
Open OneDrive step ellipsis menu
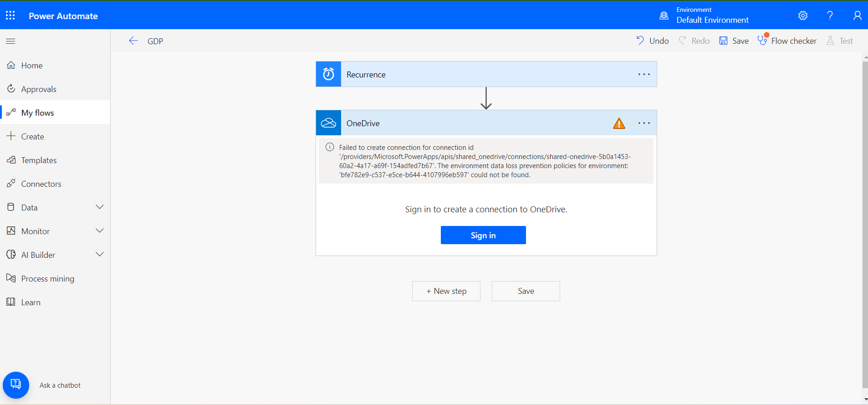pos(644,123)
